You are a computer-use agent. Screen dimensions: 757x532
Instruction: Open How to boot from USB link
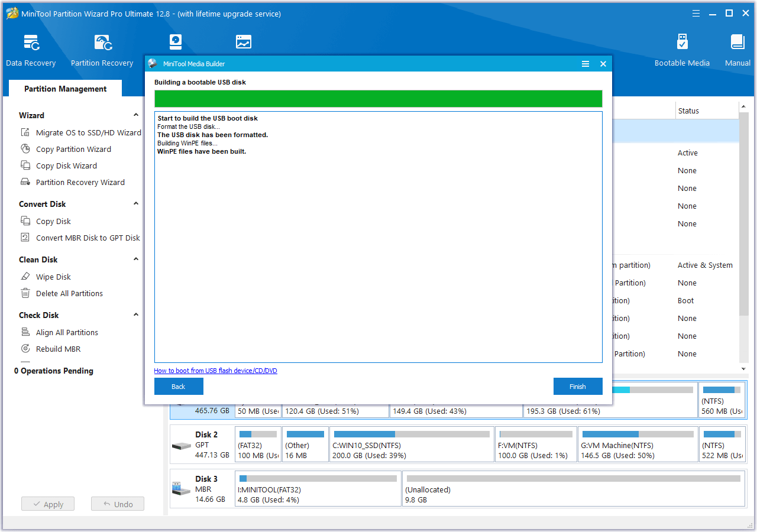(x=215, y=371)
